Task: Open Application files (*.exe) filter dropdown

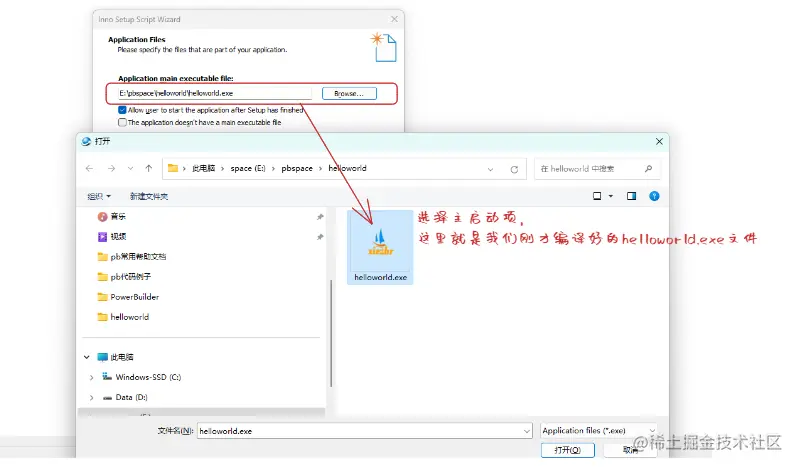Action: pos(599,430)
